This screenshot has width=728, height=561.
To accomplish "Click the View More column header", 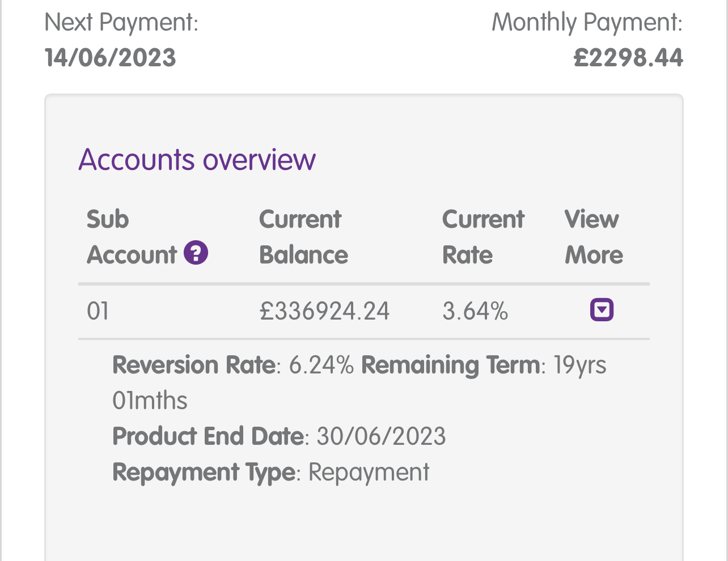I will (594, 237).
